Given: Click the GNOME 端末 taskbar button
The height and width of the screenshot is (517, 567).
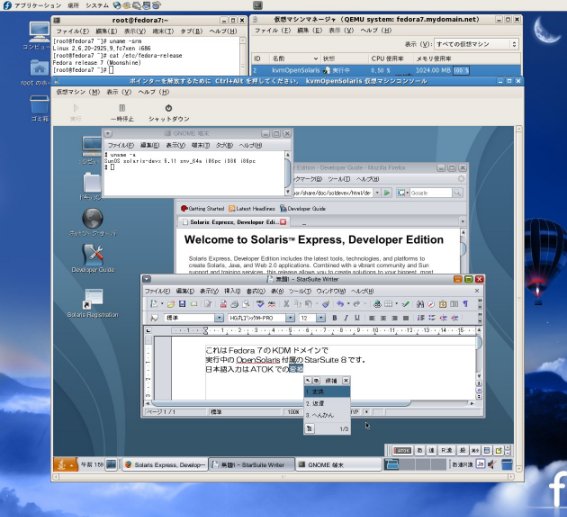Looking at the screenshot, I should 339,465.
